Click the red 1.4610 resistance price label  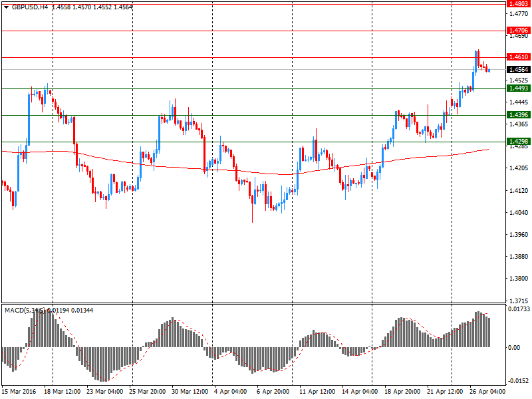click(519, 57)
